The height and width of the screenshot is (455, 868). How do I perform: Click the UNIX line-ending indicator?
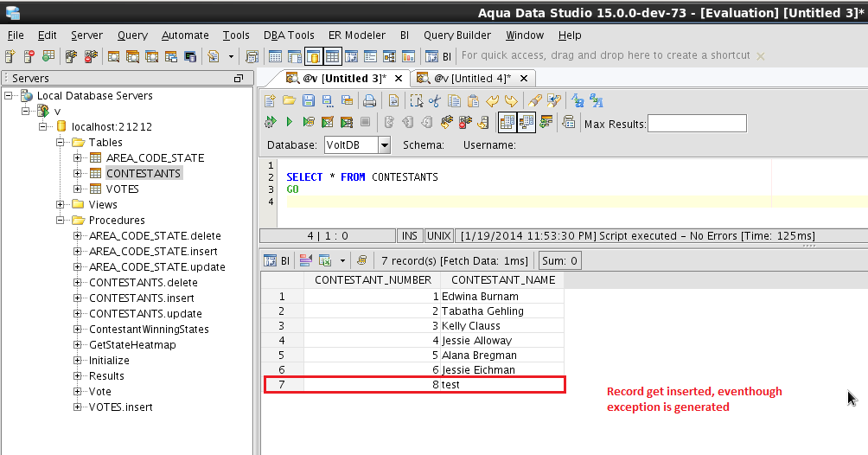pyautogui.click(x=439, y=236)
